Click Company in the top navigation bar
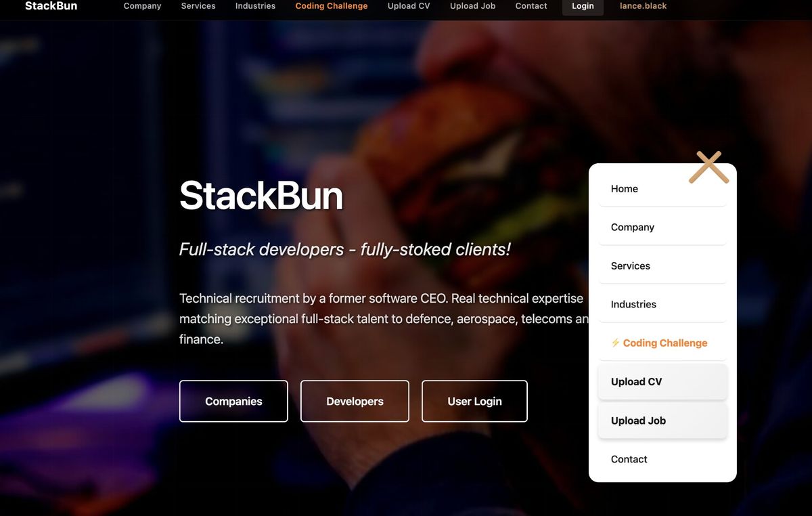Screen dimensions: 812x516 [142, 6]
